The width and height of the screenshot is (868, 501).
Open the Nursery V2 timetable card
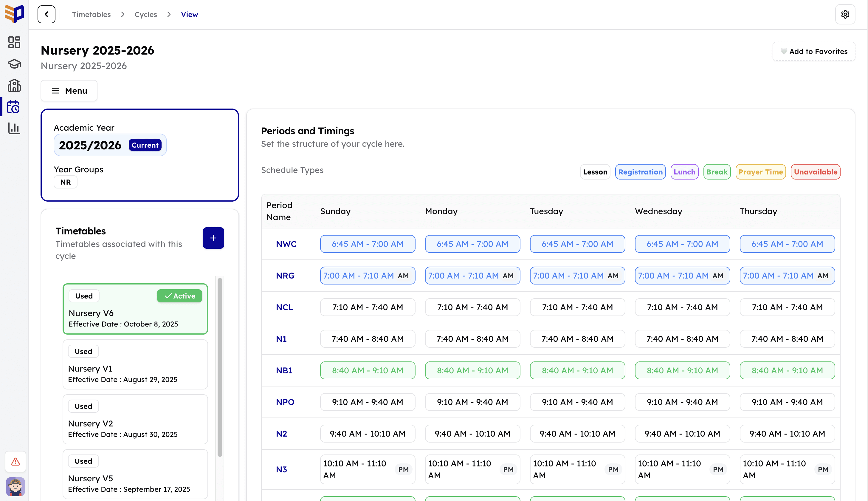(135, 419)
